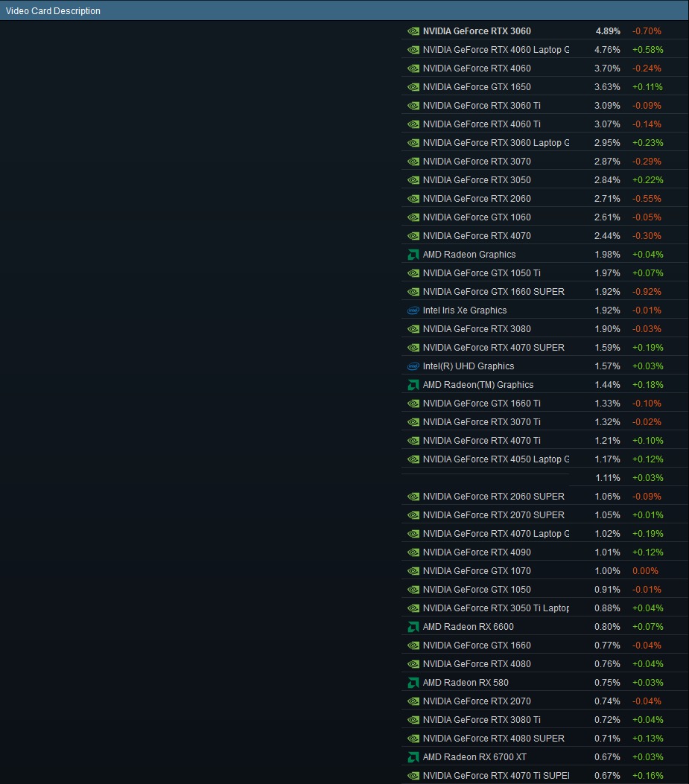Click the -0.70% change value
The image size is (689, 784).
tap(647, 31)
